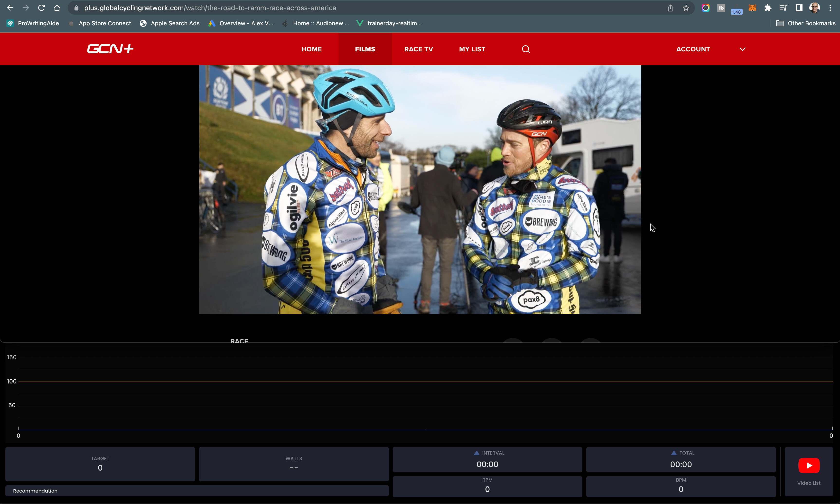Bookmark this page with the star
Viewport: 840px width, 504px height.
click(686, 8)
